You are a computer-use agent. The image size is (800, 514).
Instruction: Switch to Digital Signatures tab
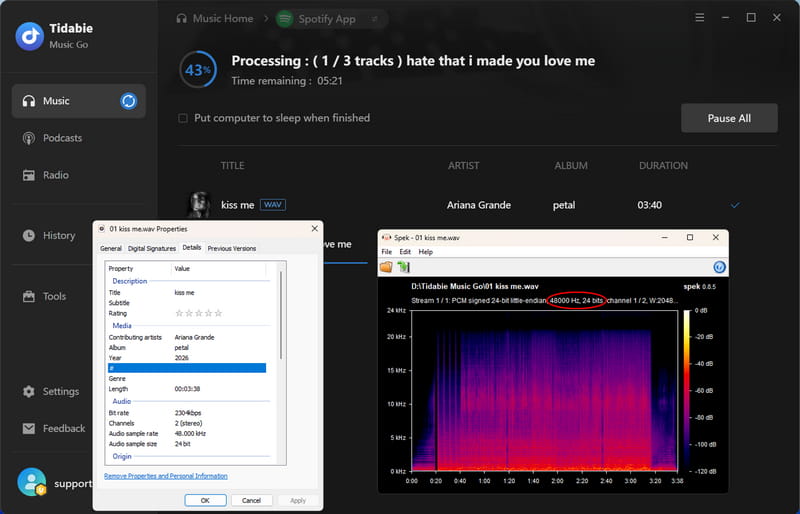[152, 248]
